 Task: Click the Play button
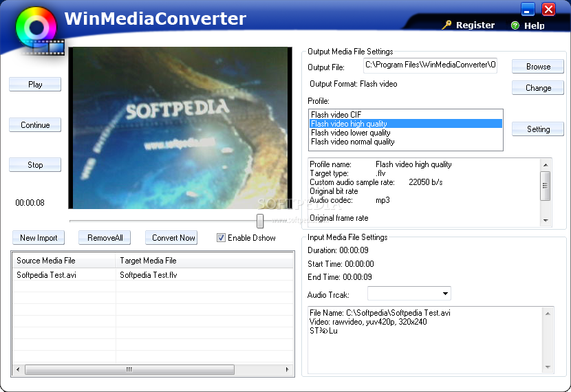[35, 85]
